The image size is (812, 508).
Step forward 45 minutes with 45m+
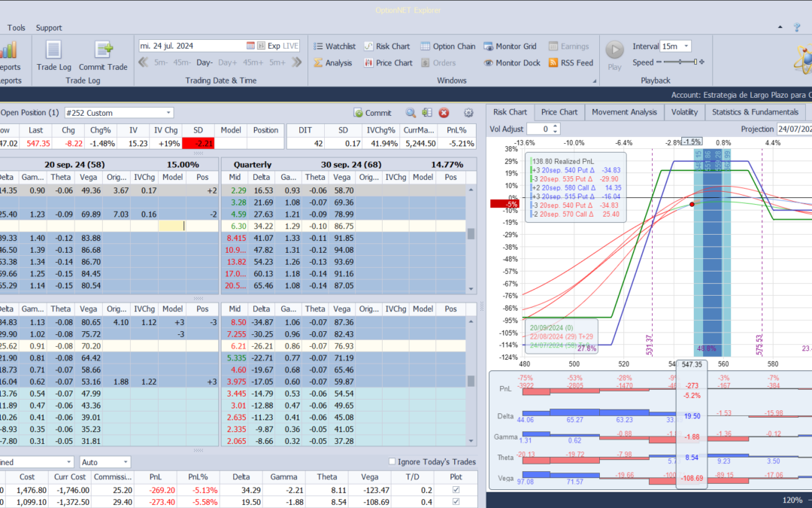click(x=253, y=62)
